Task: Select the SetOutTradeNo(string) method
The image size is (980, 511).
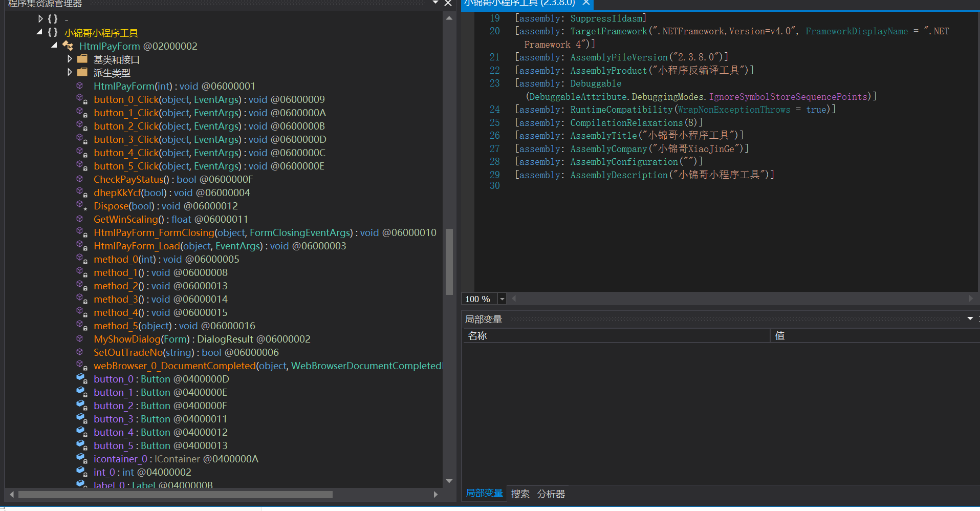Action: click(143, 352)
